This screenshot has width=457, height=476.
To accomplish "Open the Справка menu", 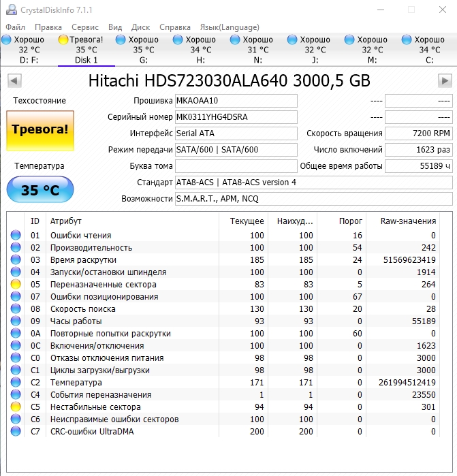I will 175,28.
